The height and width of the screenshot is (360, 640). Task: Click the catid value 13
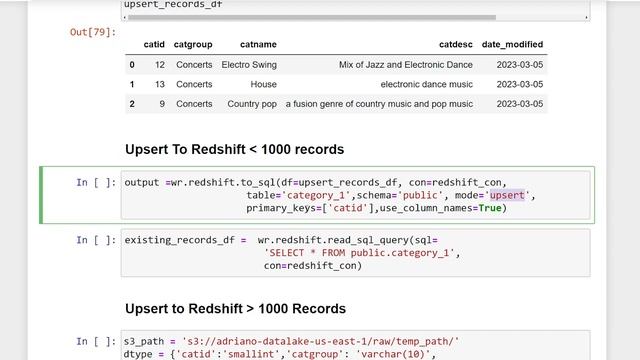[160, 84]
